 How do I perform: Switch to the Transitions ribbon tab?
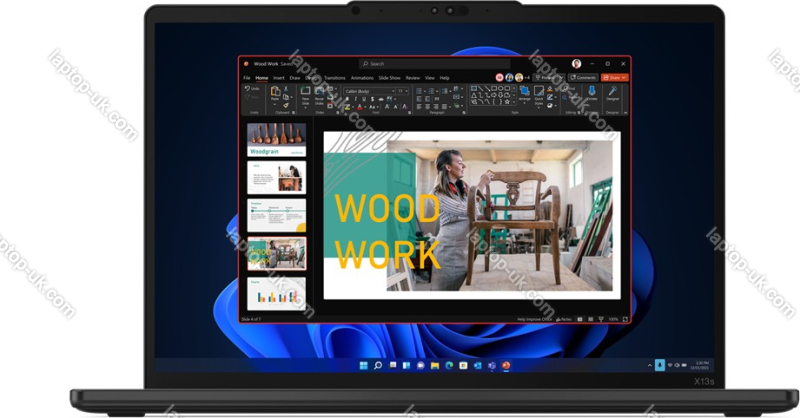click(x=334, y=77)
